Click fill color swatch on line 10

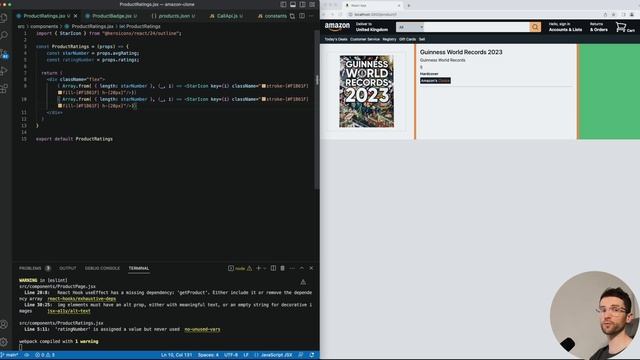(60, 106)
